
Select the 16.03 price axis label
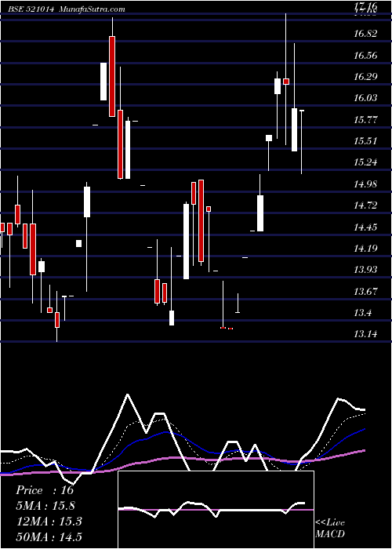click(365, 98)
